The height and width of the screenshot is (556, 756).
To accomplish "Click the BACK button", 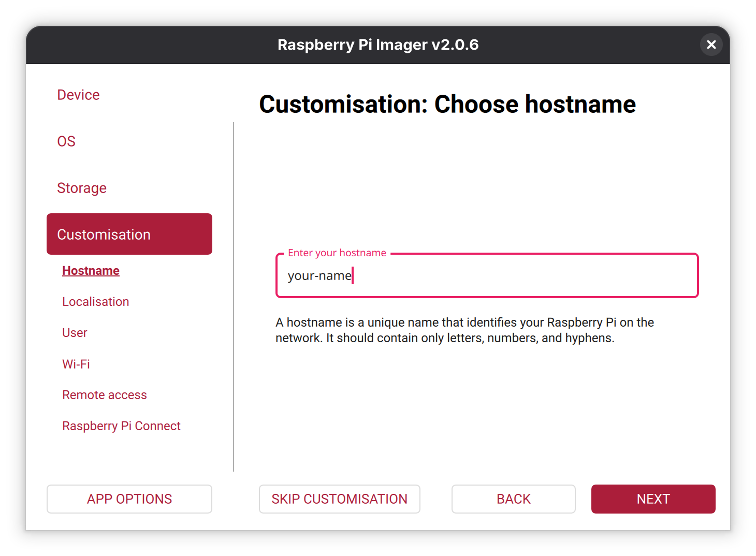I will click(x=513, y=499).
